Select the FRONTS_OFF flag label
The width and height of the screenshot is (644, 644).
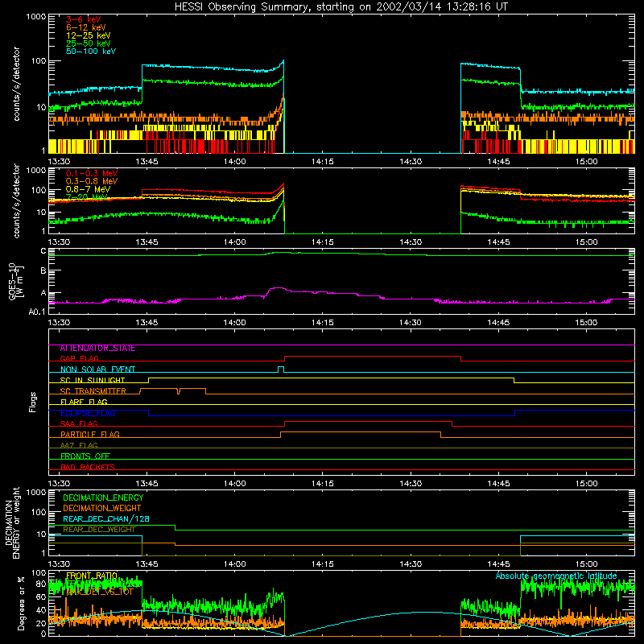[x=85, y=456]
